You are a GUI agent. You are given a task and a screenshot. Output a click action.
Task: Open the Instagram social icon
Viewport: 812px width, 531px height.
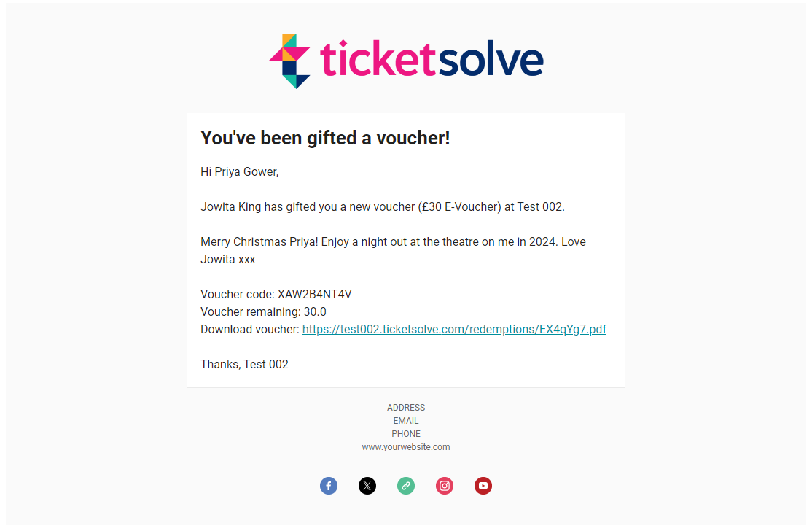pos(444,485)
